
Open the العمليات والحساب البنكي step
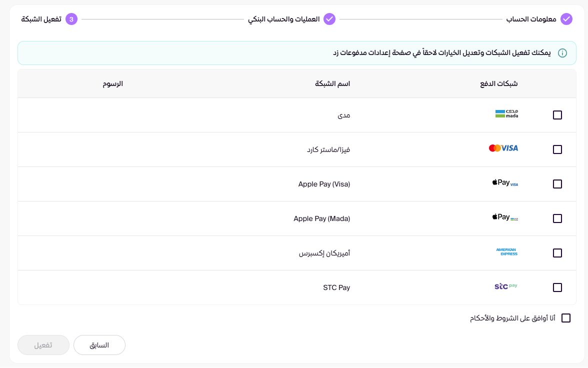[284, 19]
